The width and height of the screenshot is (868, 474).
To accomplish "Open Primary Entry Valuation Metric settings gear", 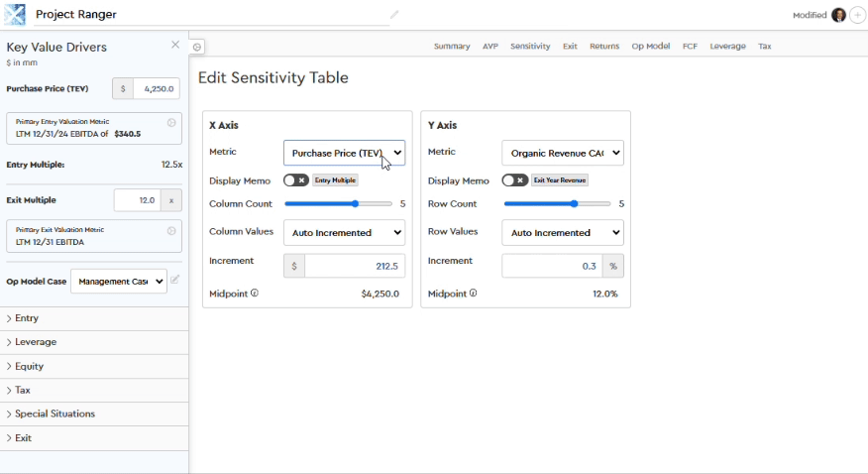I will [x=171, y=123].
